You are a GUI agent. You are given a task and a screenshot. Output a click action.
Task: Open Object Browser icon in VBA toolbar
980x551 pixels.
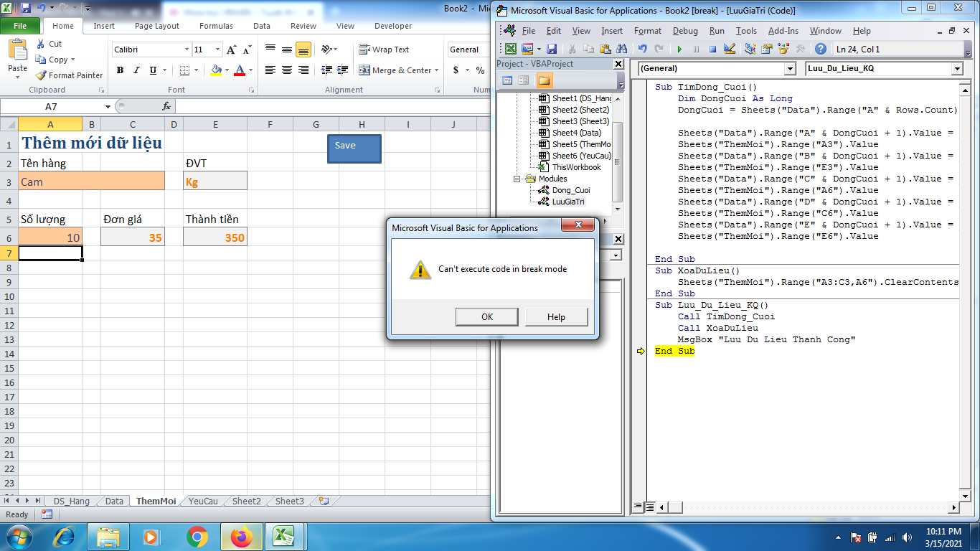tap(783, 49)
